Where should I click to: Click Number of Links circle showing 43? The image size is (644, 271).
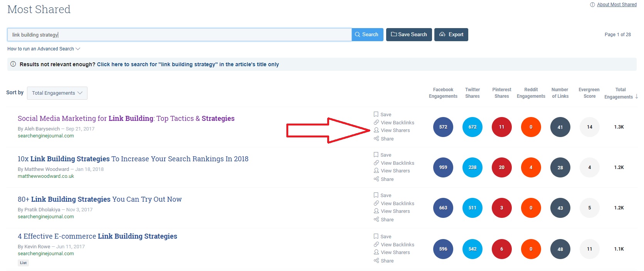560,208
